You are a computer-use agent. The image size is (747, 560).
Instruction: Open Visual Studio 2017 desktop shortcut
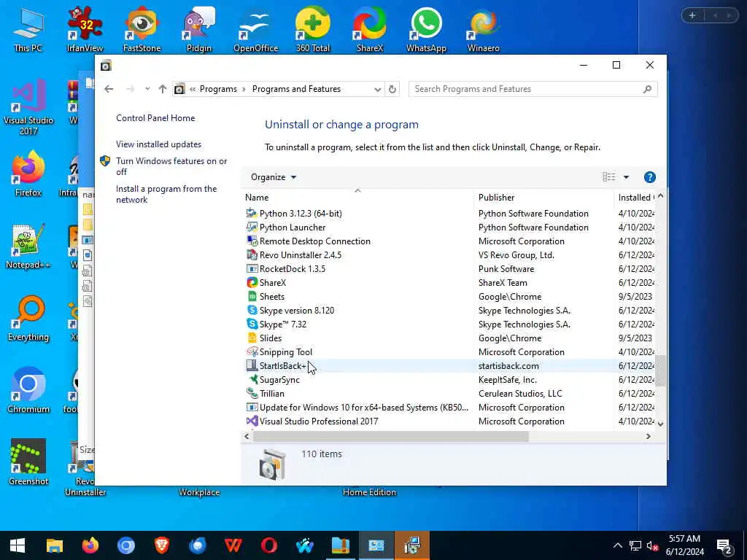(28, 107)
